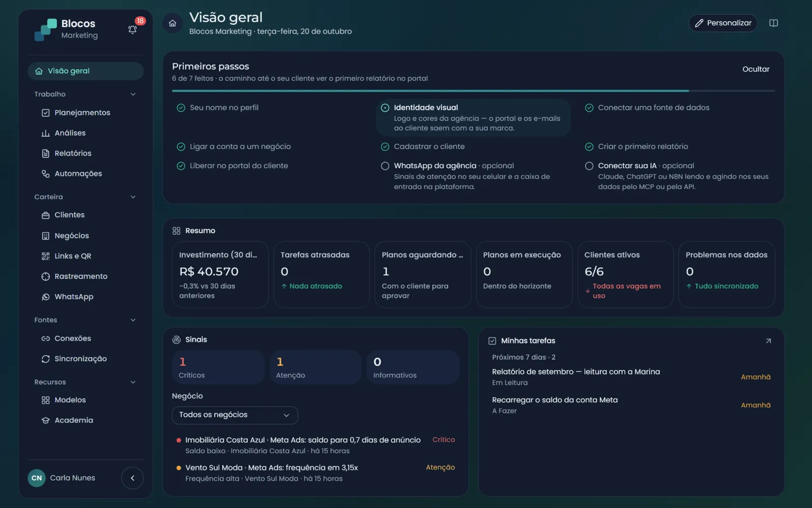Screen dimensions: 812x508
Task: Go to Negócios in the sidebar
Action: coord(85,236)
